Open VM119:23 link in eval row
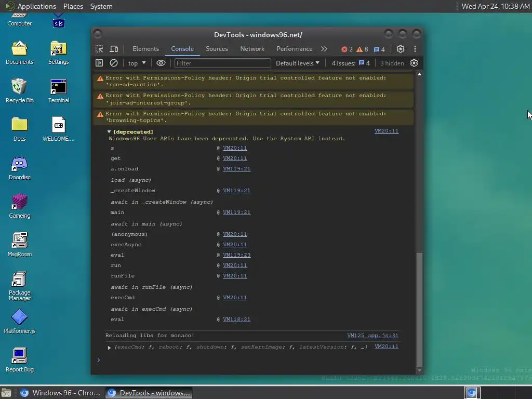Screen dimensions: 532x399 [x=236, y=255]
